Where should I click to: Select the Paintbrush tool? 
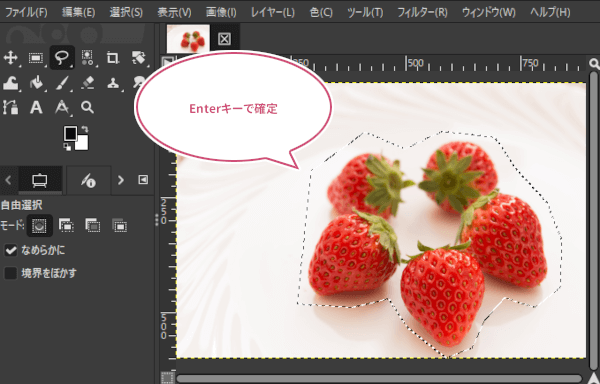[x=62, y=83]
